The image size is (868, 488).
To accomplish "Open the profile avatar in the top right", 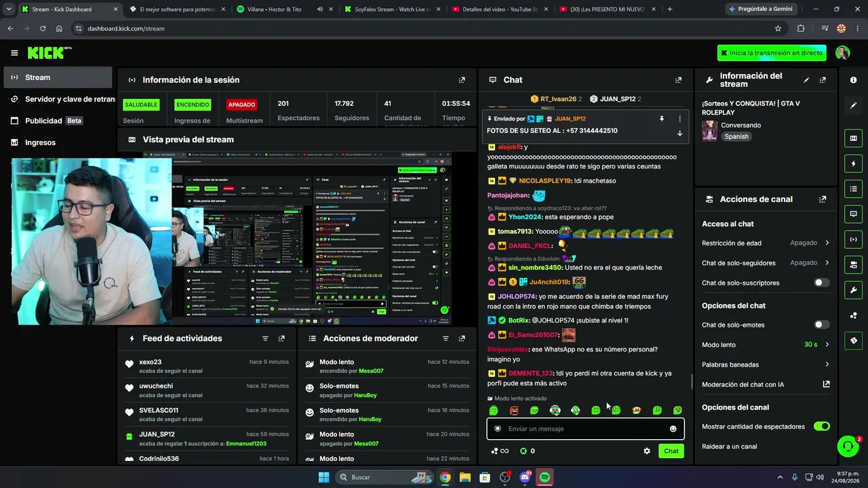I will point(842,53).
